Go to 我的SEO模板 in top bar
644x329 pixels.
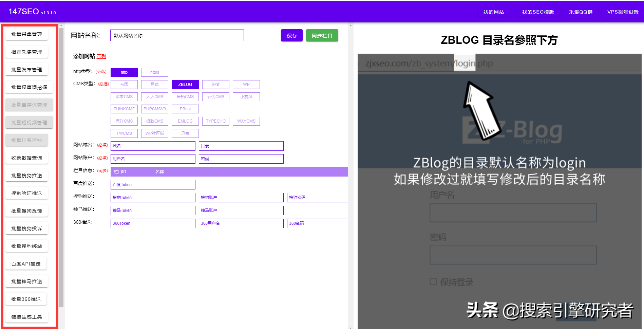pyautogui.click(x=538, y=12)
